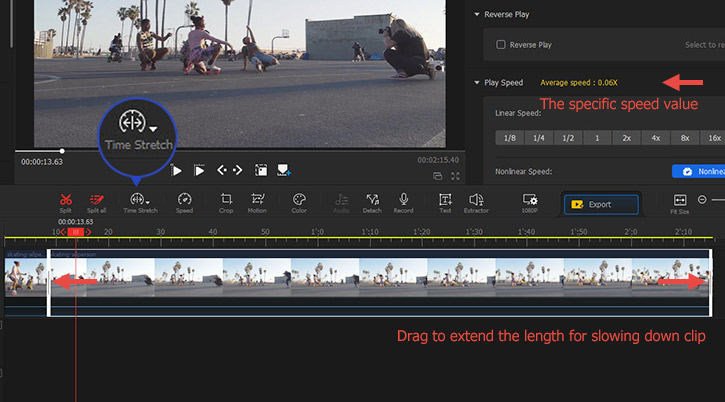Click the Split all tool
The image size is (725, 402).
click(x=97, y=201)
